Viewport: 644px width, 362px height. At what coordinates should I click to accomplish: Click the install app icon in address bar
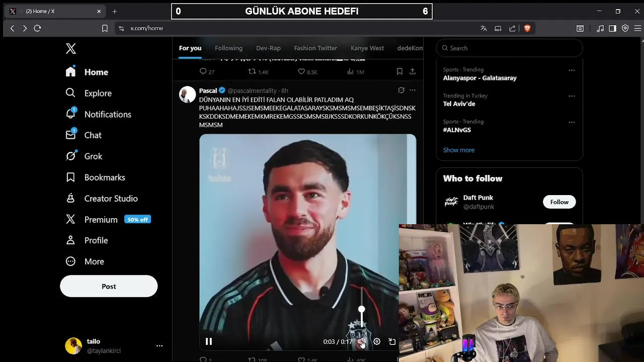click(498, 29)
